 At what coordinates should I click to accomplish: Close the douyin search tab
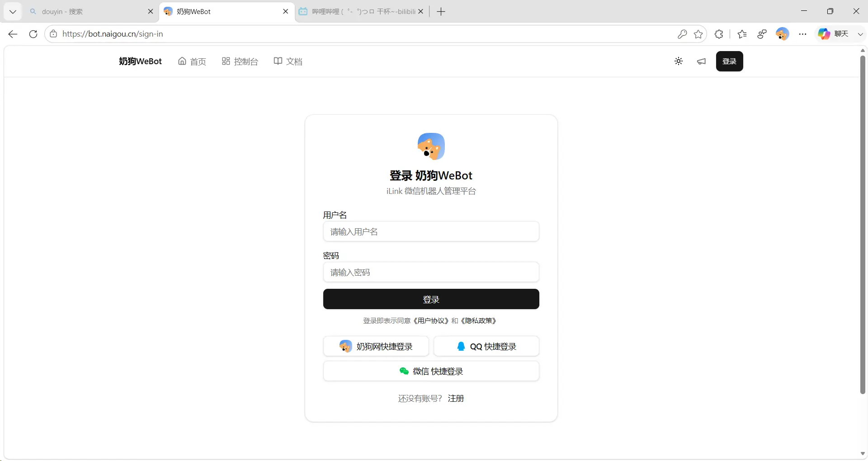[151, 12]
